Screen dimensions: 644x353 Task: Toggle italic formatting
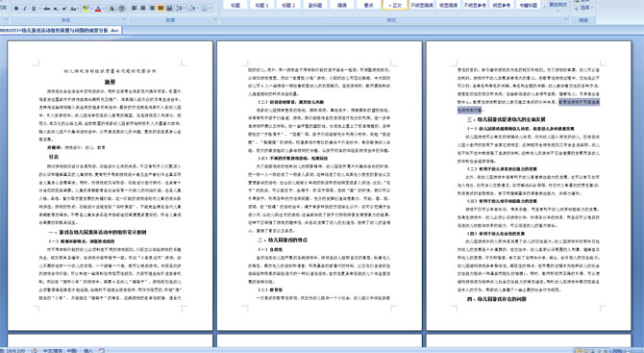tap(25, 9)
